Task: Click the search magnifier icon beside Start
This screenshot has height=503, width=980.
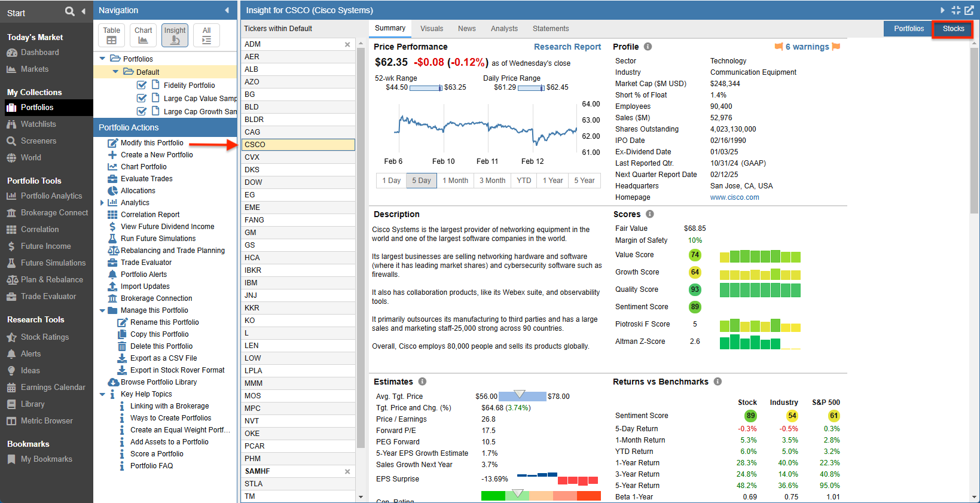Action: coord(69,11)
